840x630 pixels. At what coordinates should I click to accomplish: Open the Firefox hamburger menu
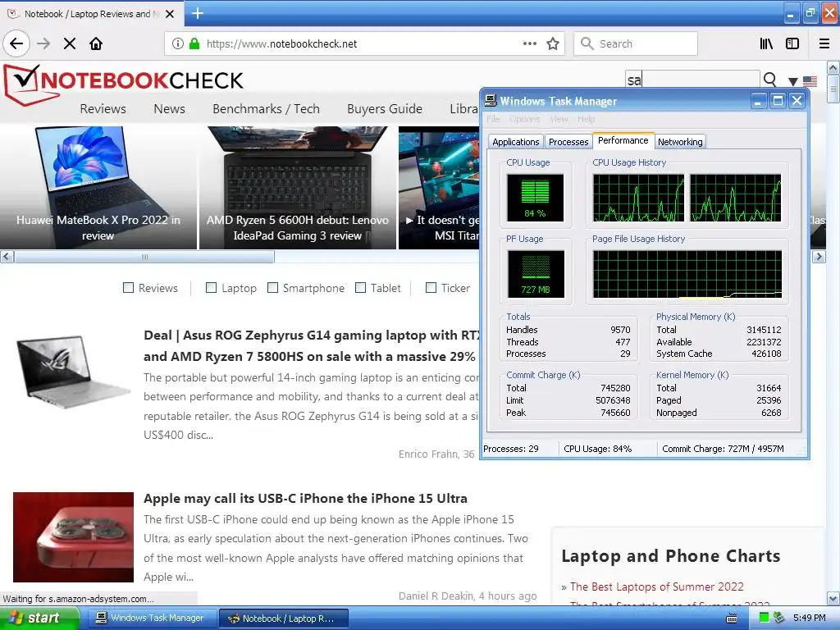(x=824, y=43)
